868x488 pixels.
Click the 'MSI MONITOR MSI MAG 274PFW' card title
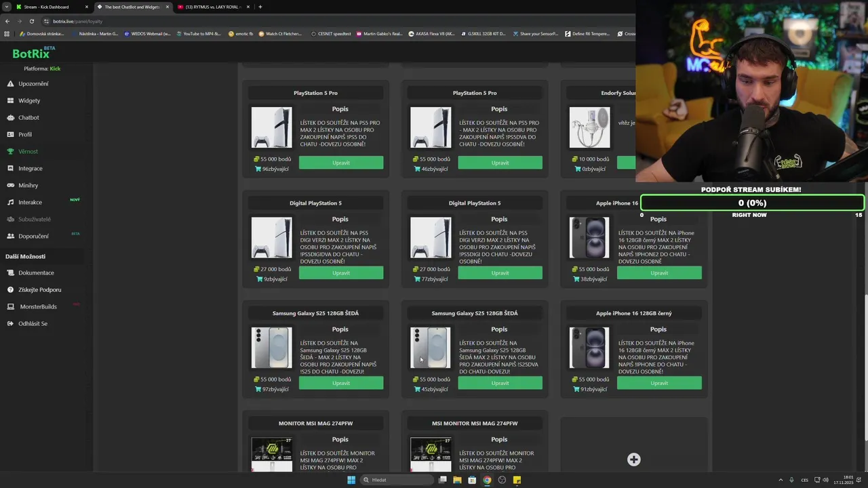(475, 423)
